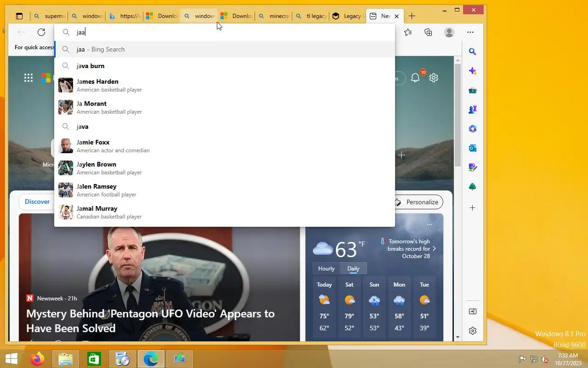
Task: Open the Edge sidebar Search icon
Action: pyautogui.click(x=472, y=52)
